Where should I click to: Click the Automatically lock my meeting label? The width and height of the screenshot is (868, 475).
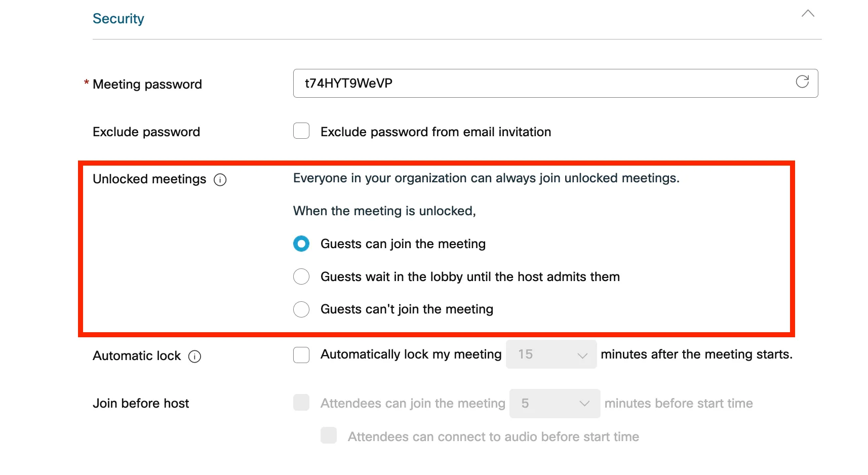pos(411,354)
